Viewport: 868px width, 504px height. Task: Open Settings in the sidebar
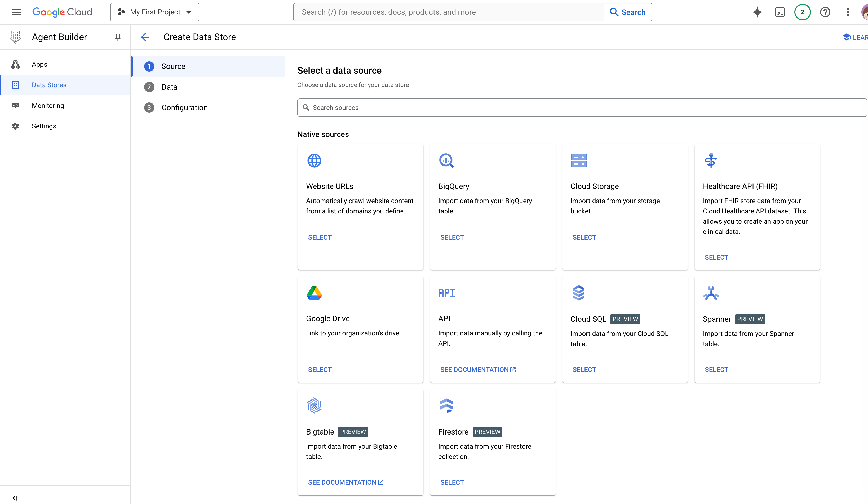[x=44, y=126]
